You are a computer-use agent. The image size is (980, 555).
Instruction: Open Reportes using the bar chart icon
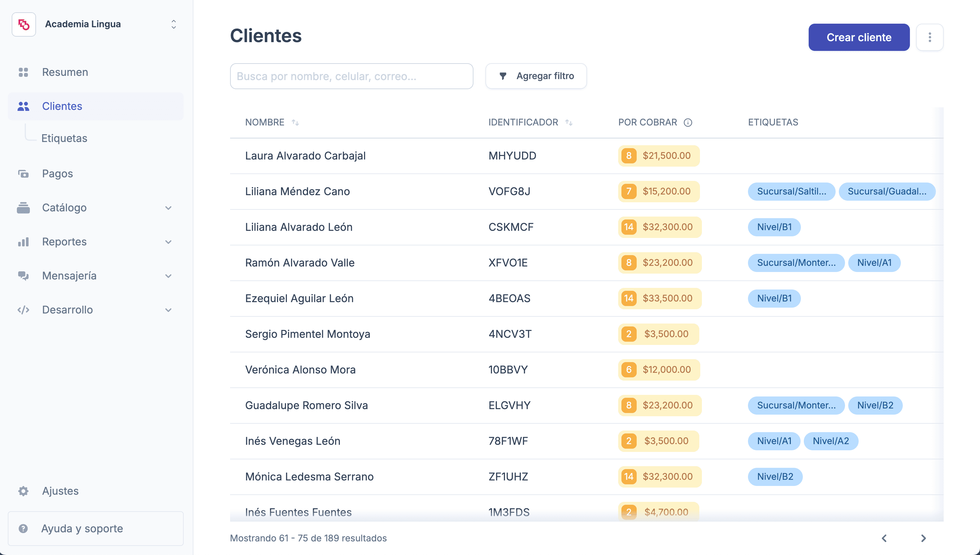pyautogui.click(x=23, y=242)
